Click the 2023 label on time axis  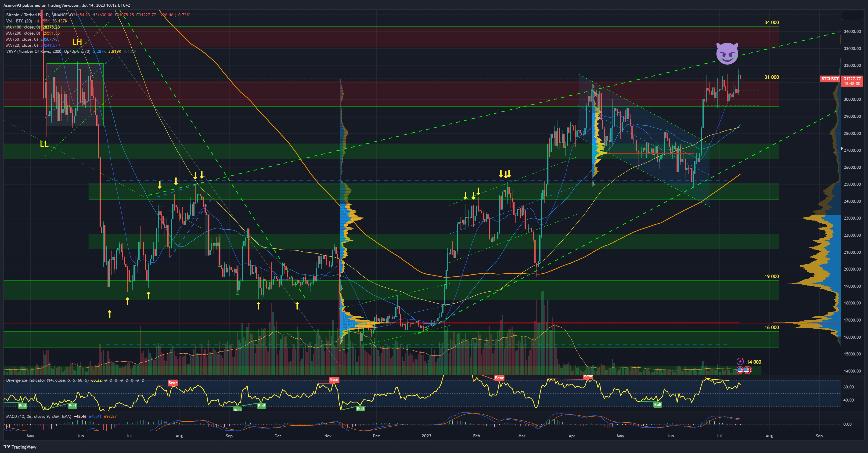[x=426, y=436]
